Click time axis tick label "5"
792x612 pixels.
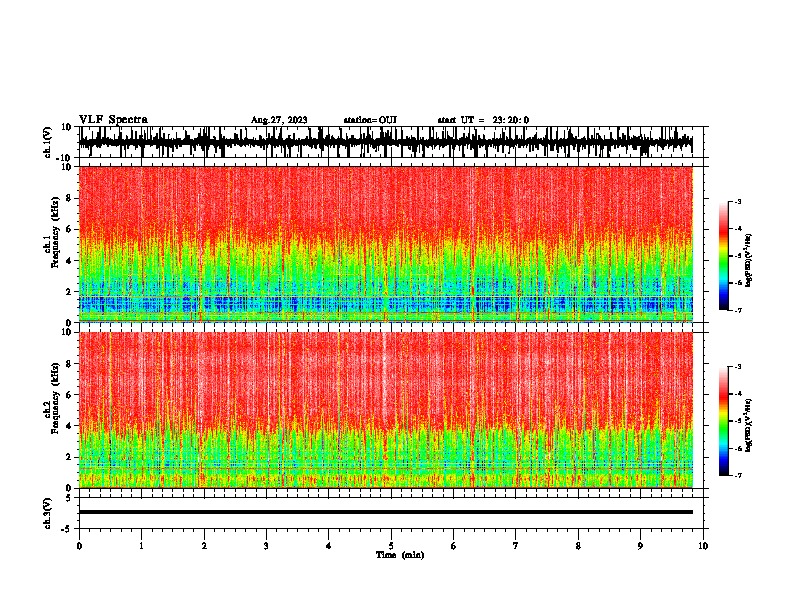click(x=391, y=546)
